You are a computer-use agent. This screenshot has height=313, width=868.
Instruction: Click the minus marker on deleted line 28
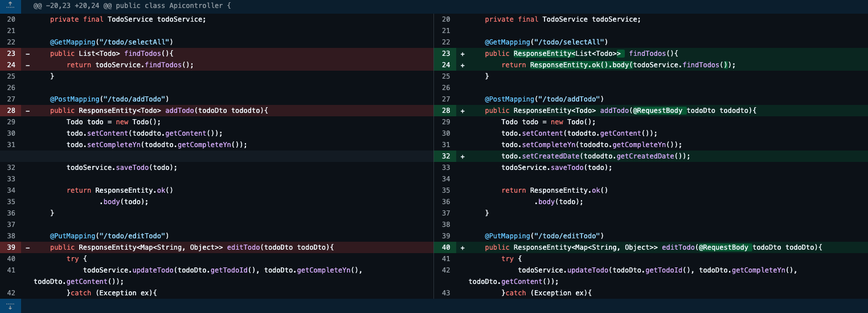tap(27, 111)
